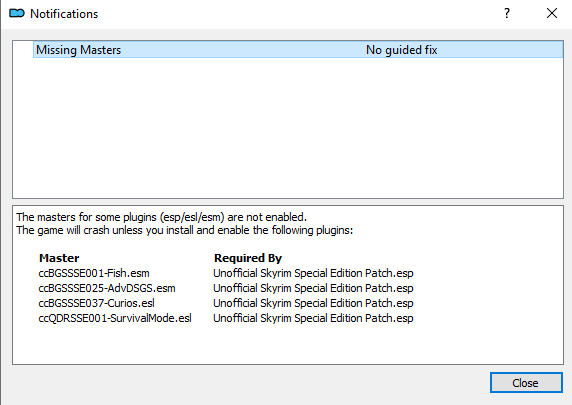Click the 'No guided fix' cell
Image resolution: width=572 pixels, height=405 pixels.
point(401,50)
